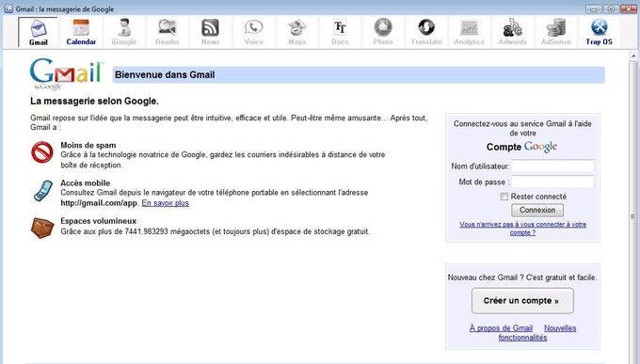Screen dimensions: 640x364
Task: Click the La messagerie selon Google text
Action: (x=94, y=101)
